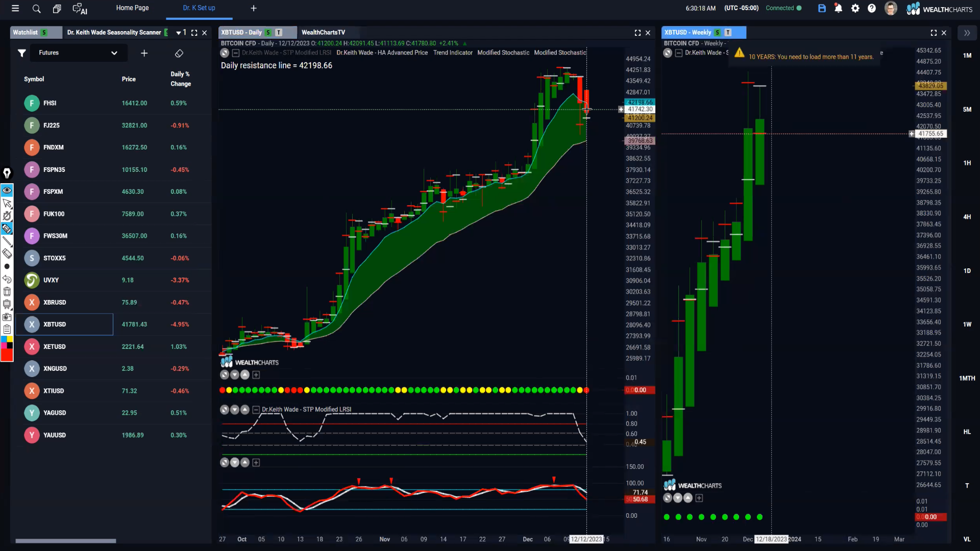Toggle STP Modified LRSI panel visibility icon
The image size is (980, 551).
point(225,410)
